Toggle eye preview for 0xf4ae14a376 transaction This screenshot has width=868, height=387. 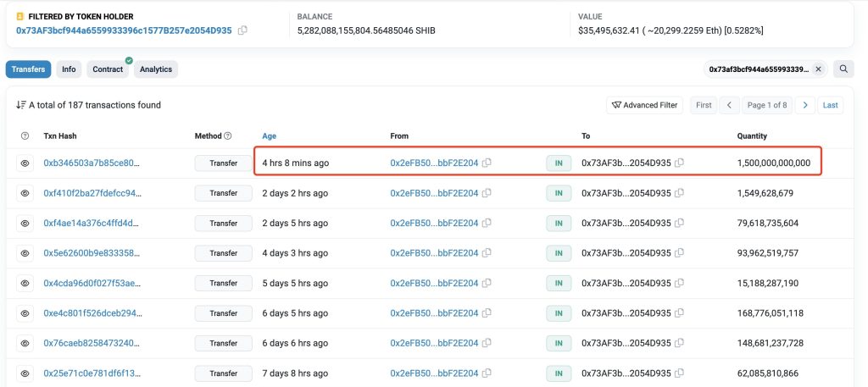(x=25, y=224)
